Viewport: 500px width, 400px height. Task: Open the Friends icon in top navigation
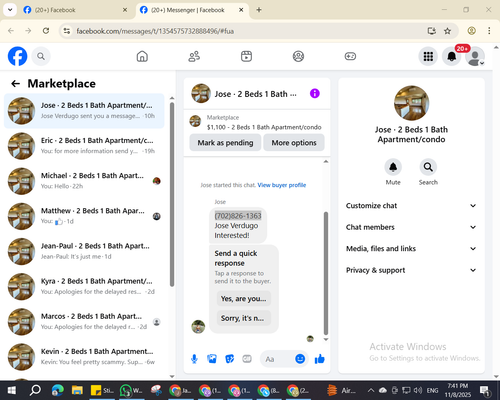[x=194, y=56]
